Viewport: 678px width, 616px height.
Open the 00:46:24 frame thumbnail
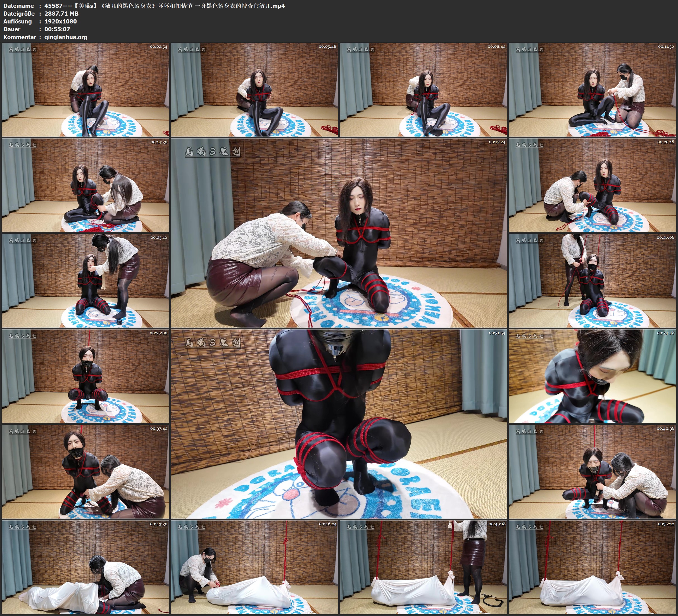tap(254, 567)
